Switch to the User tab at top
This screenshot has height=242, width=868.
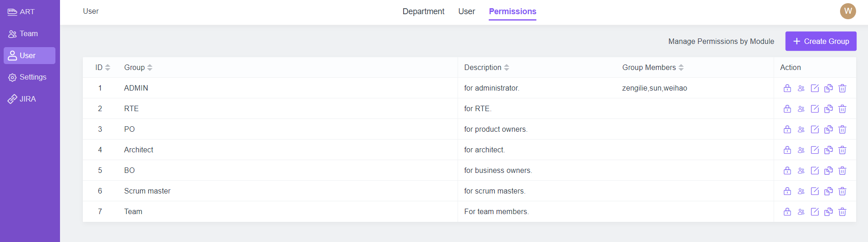coord(467,11)
